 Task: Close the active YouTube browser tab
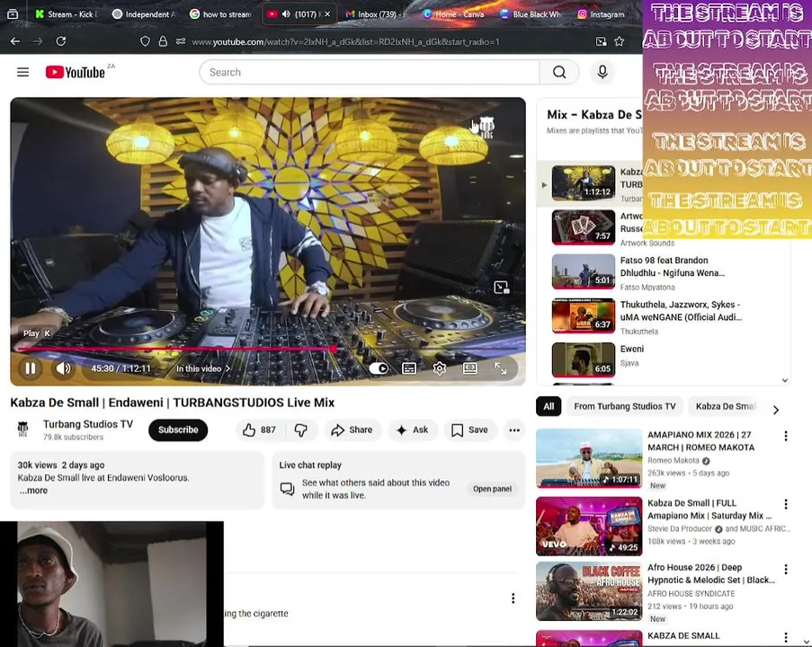pyautogui.click(x=327, y=14)
